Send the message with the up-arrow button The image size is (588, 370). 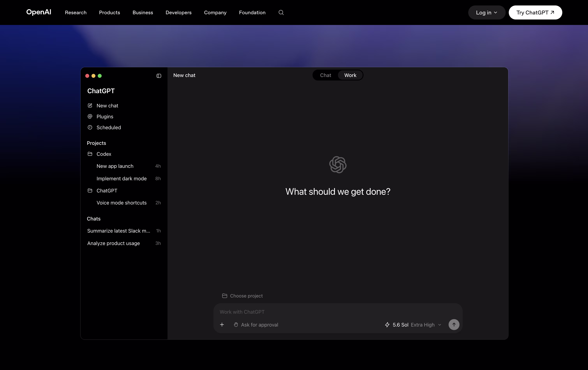[x=454, y=325]
